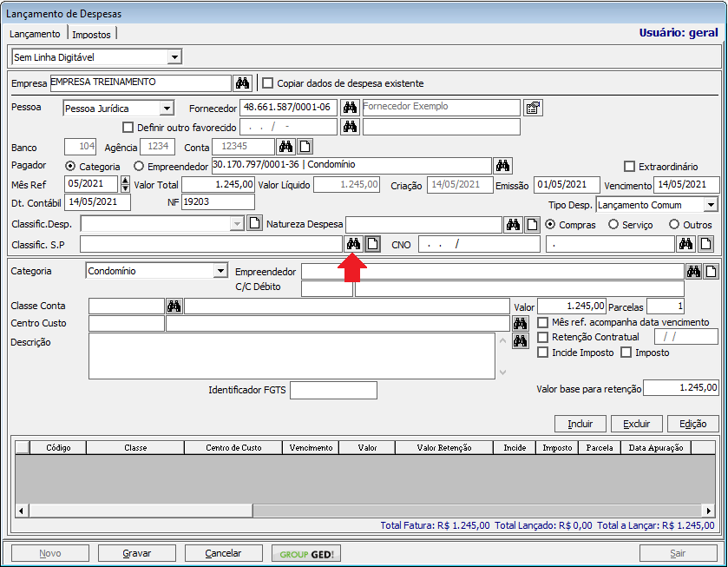Select Compras radio option

pyautogui.click(x=550, y=225)
